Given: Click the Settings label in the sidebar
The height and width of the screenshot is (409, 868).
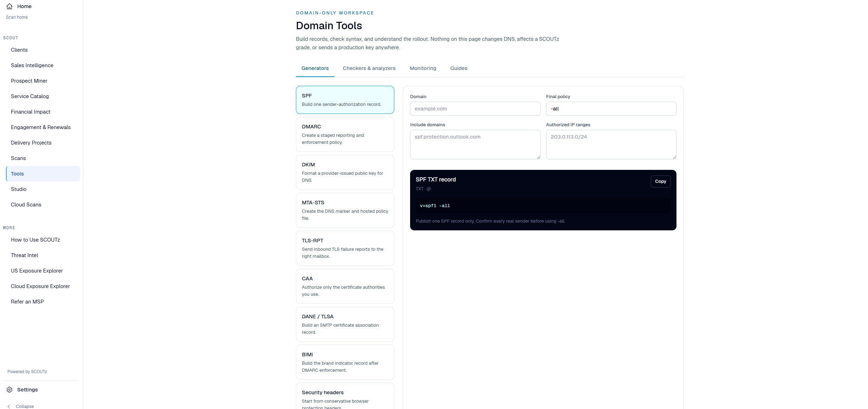Looking at the screenshot, I should (27, 390).
